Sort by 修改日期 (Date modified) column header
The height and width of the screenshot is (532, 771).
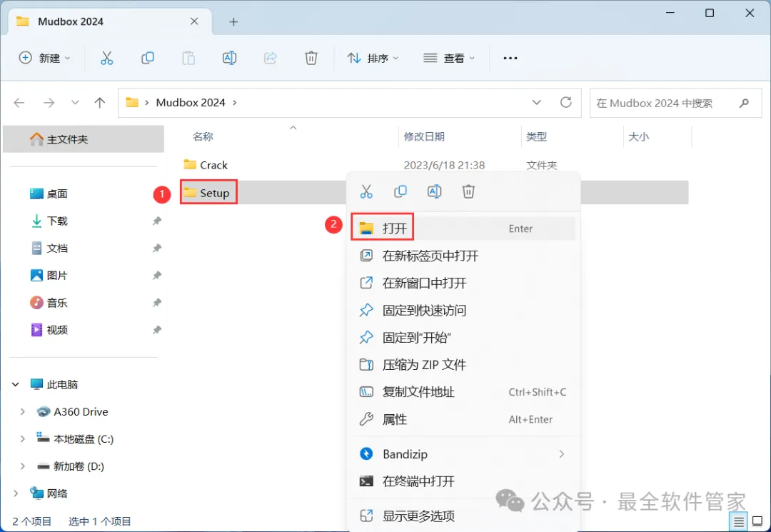(x=424, y=136)
